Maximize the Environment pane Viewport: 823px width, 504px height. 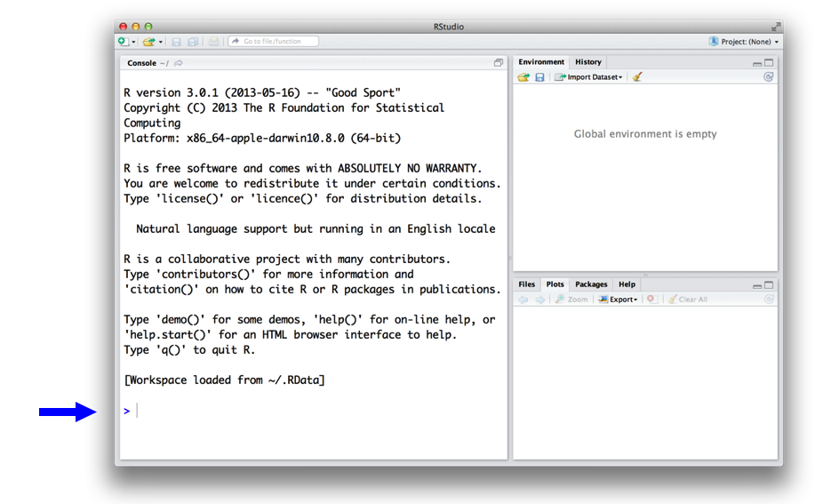770,63
